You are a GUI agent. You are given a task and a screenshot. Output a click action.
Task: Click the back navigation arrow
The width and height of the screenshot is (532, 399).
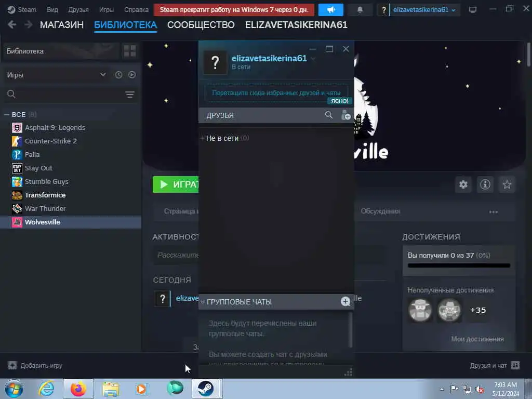pos(12,24)
